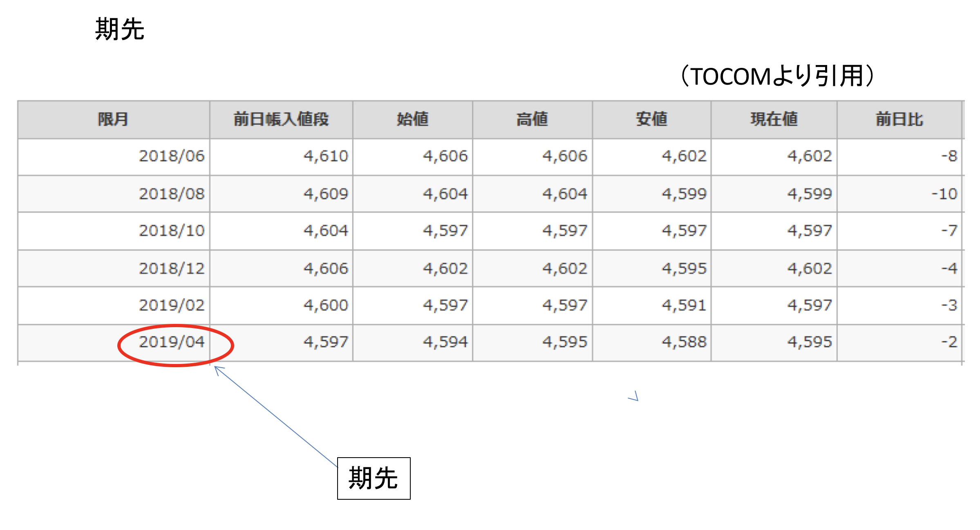980x530 pixels.
Task: Click the 安値 column header
Action: (652, 119)
